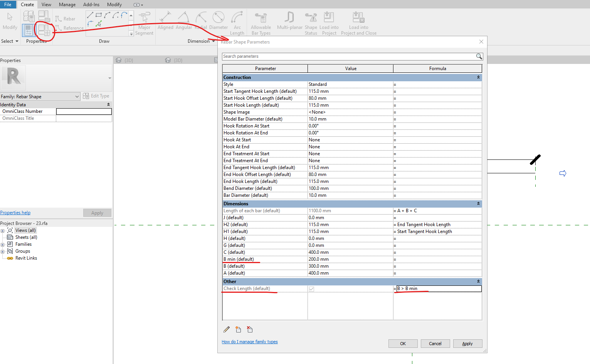
Task: Toggle the Check Length value checkbox
Action: coord(312,288)
